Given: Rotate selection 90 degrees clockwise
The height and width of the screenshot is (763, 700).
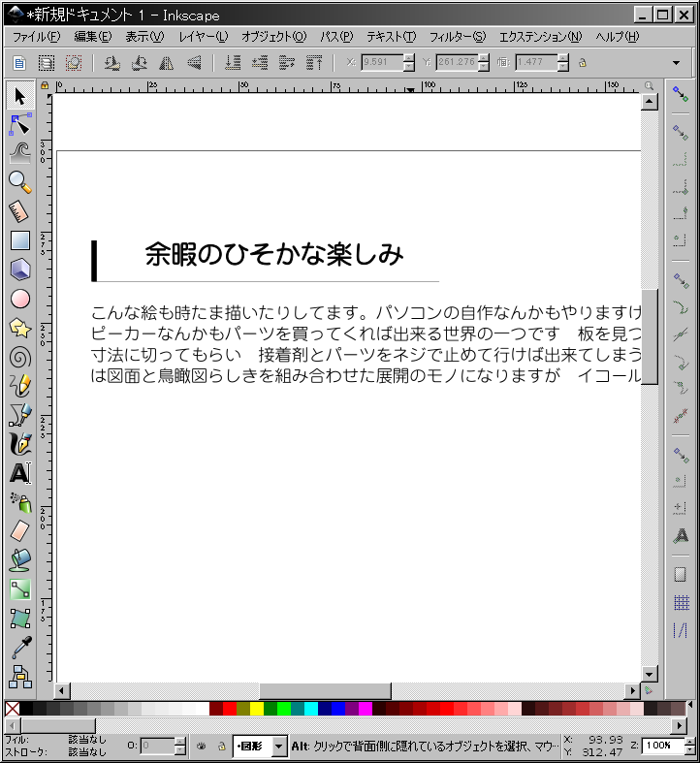Looking at the screenshot, I should [140, 63].
